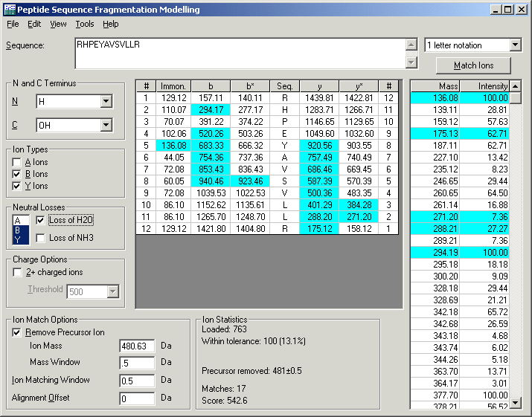Image resolution: width=532 pixels, height=417 pixels.
Task: Click the Intensity column header
Action: pyautogui.click(x=484, y=86)
